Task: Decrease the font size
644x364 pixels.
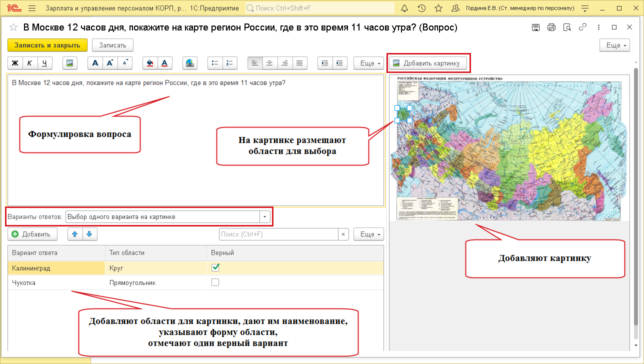Action: 125,63
